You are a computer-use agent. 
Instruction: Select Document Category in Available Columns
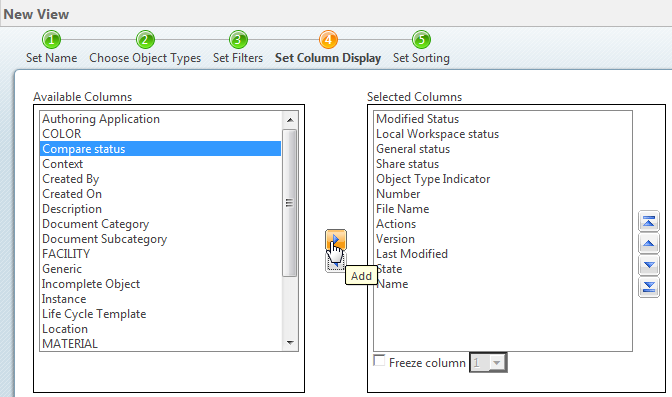pos(161,224)
